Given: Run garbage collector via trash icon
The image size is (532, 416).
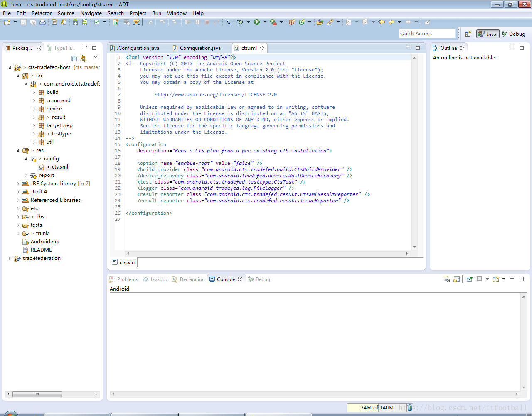Looking at the screenshot, I should tap(410, 407).
